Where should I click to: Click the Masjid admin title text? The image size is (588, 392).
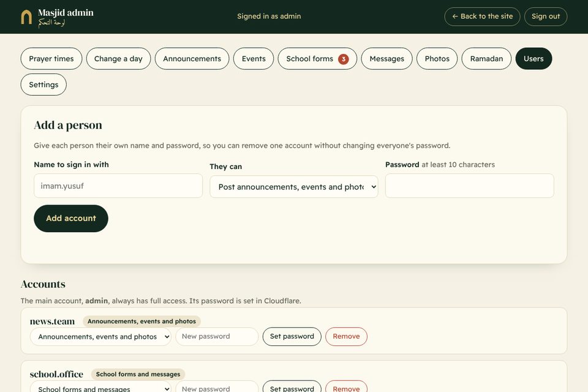click(66, 13)
